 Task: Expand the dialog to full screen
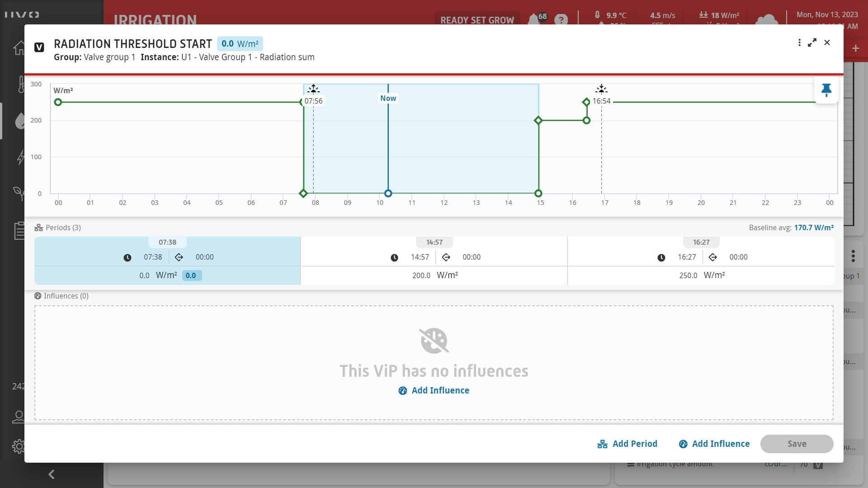click(812, 43)
